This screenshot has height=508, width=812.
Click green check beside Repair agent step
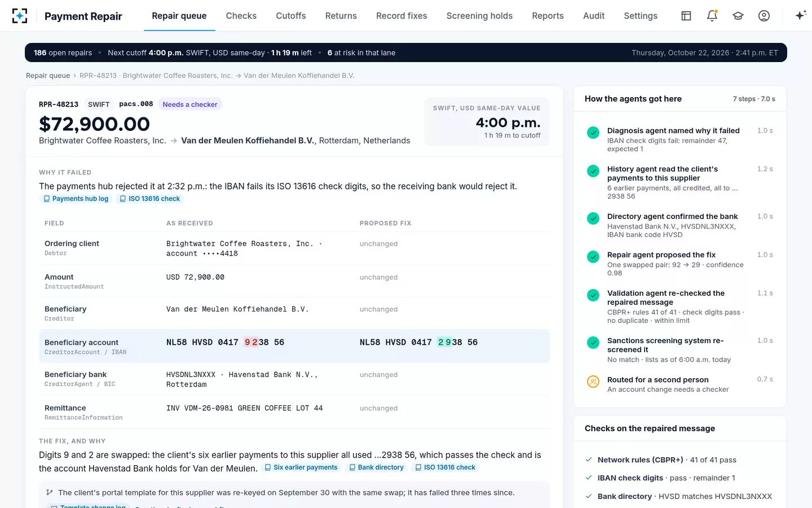pos(593,257)
